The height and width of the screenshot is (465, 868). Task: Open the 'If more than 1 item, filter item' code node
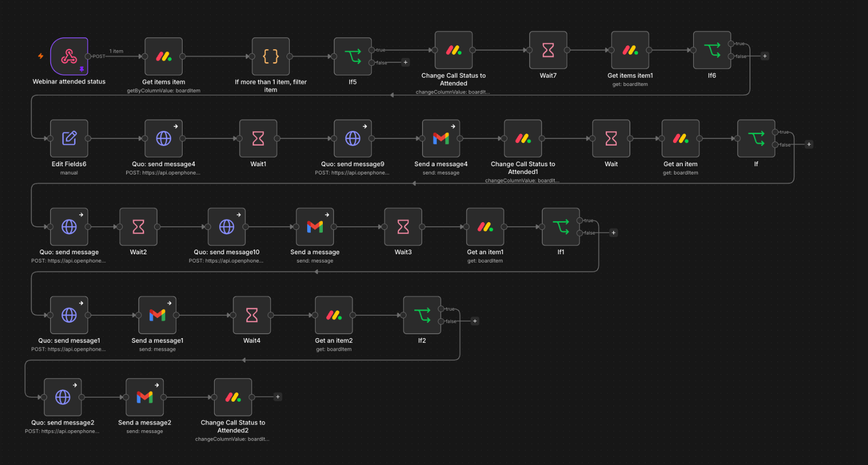(271, 56)
